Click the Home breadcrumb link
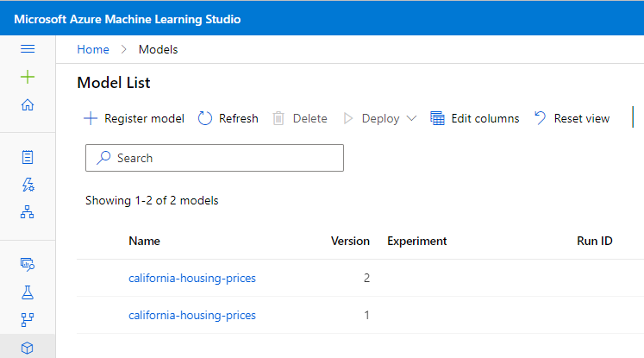The width and height of the screenshot is (644, 358). pyautogui.click(x=93, y=49)
